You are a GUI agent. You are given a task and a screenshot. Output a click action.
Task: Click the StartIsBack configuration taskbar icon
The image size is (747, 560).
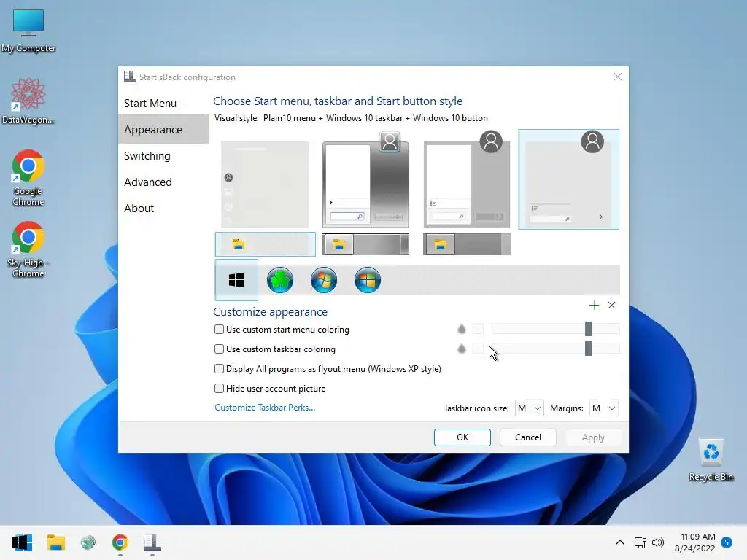152,542
